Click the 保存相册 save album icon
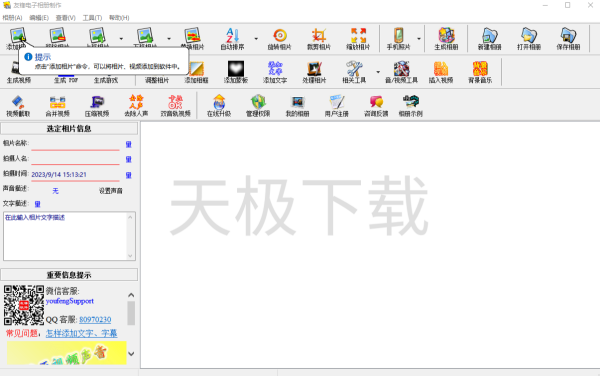The image size is (600, 376). (x=568, y=39)
